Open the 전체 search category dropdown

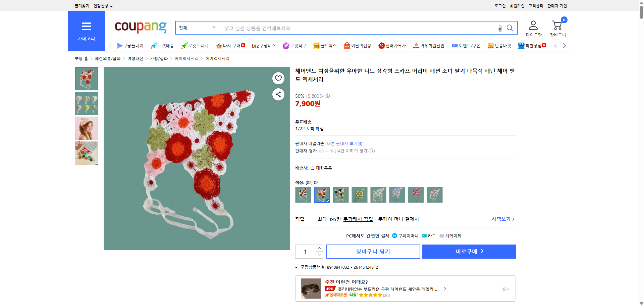(197, 28)
